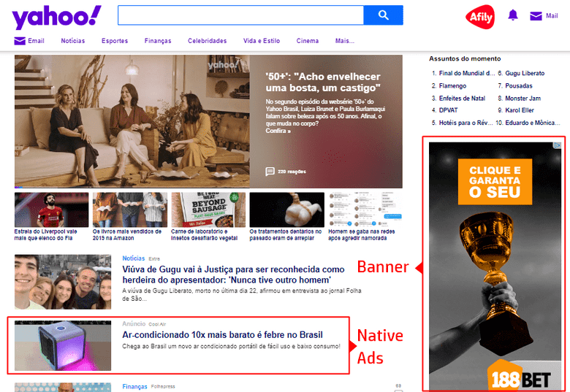Click the Mail envelope icon at top right
The image size is (570, 392).
[536, 15]
